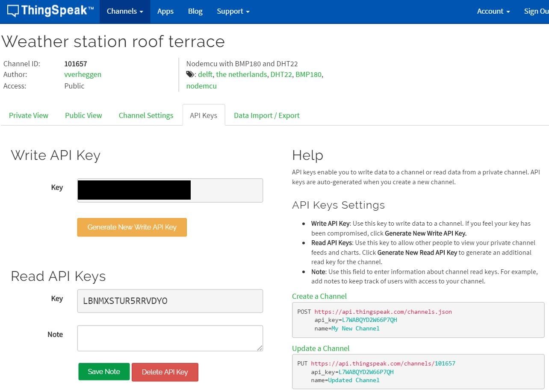Screen dimensions: 549x392
Task: Open the Channels dropdown menu
Action: pos(125,12)
